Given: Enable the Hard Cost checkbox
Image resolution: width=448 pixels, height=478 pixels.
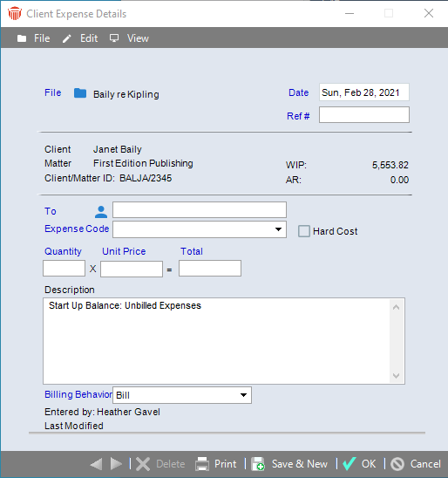Looking at the screenshot, I should 304,231.
